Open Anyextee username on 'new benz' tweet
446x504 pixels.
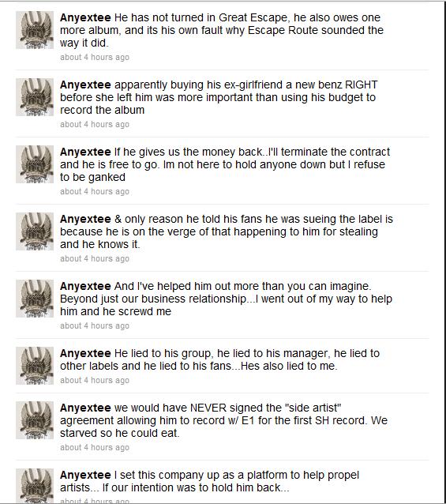tap(85, 85)
